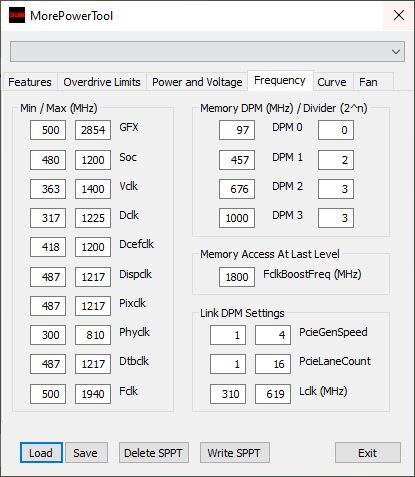Switch to the Features tab
The image size is (415, 477).
pyautogui.click(x=30, y=82)
